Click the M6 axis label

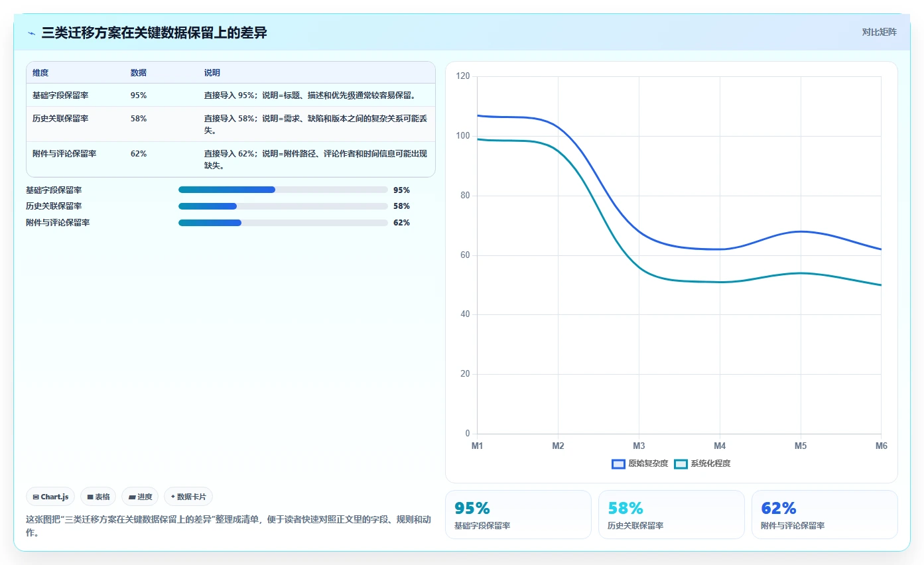(881, 446)
